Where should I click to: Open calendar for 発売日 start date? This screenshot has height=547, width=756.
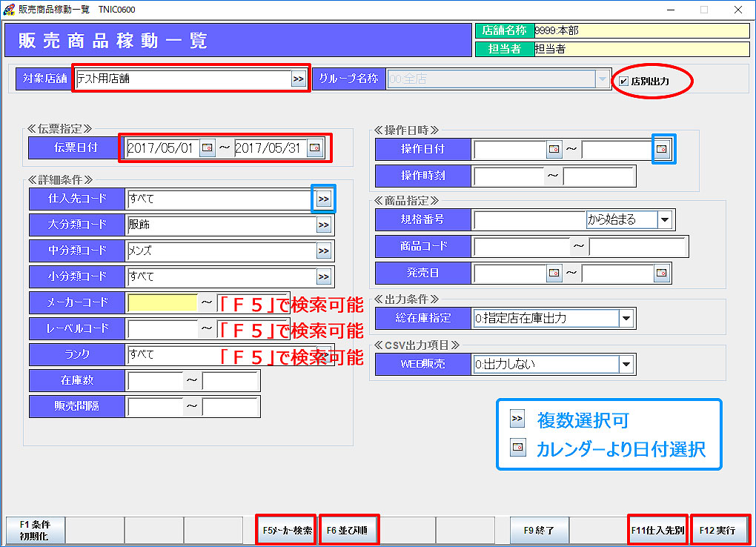[x=554, y=273]
